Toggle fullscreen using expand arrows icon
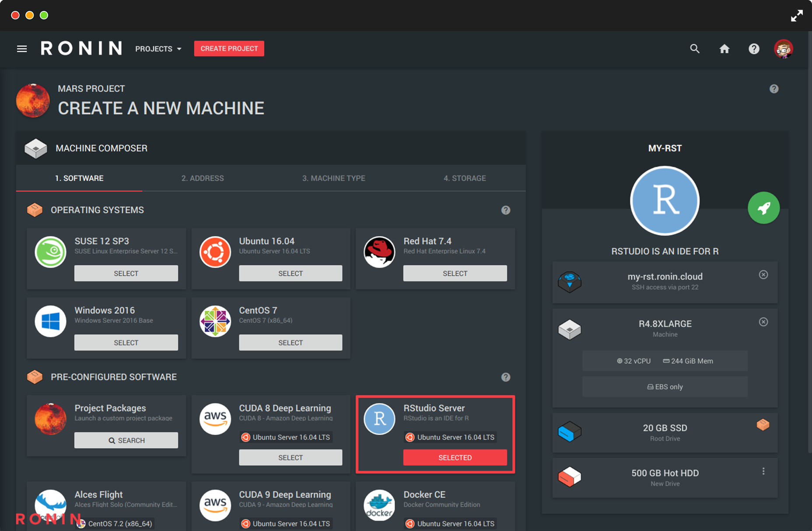Screen dimensions: 812x531 tap(797, 15)
